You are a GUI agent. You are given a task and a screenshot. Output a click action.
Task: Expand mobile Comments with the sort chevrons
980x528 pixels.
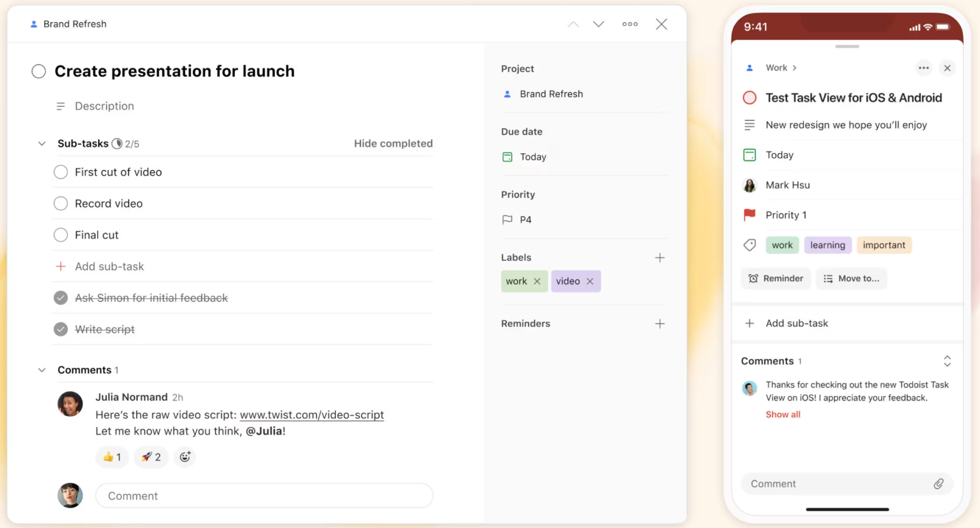pos(947,361)
